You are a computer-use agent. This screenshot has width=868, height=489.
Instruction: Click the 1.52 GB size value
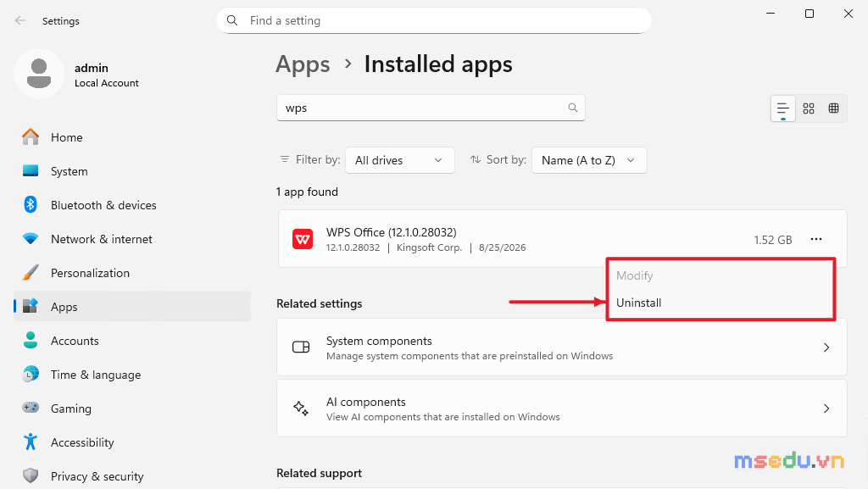pos(773,240)
